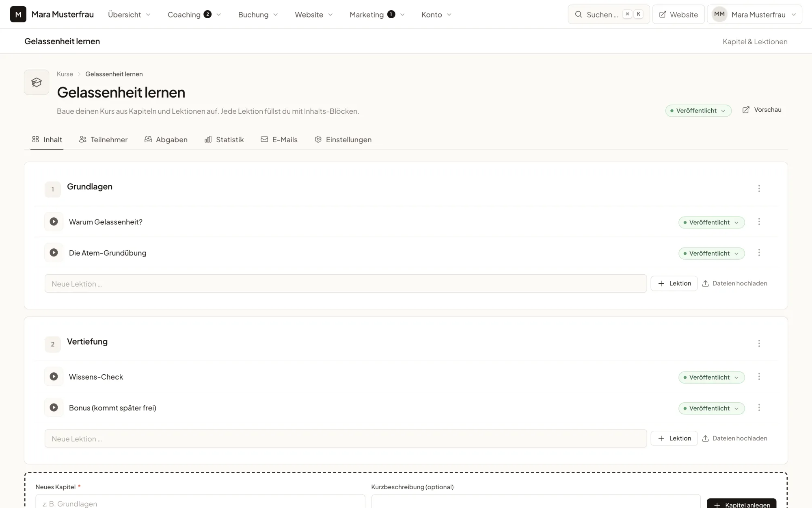Viewport: 812px width, 508px height.
Task: Change status of Bonus lesson
Action: (x=711, y=408)
